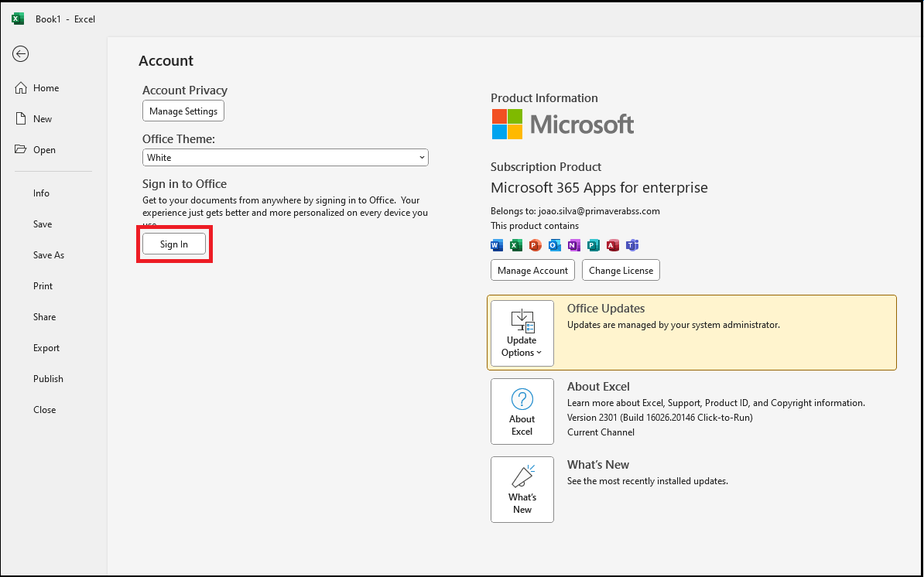924x577 pixels.
Task: Open the Print page
Action: [43, 286]
